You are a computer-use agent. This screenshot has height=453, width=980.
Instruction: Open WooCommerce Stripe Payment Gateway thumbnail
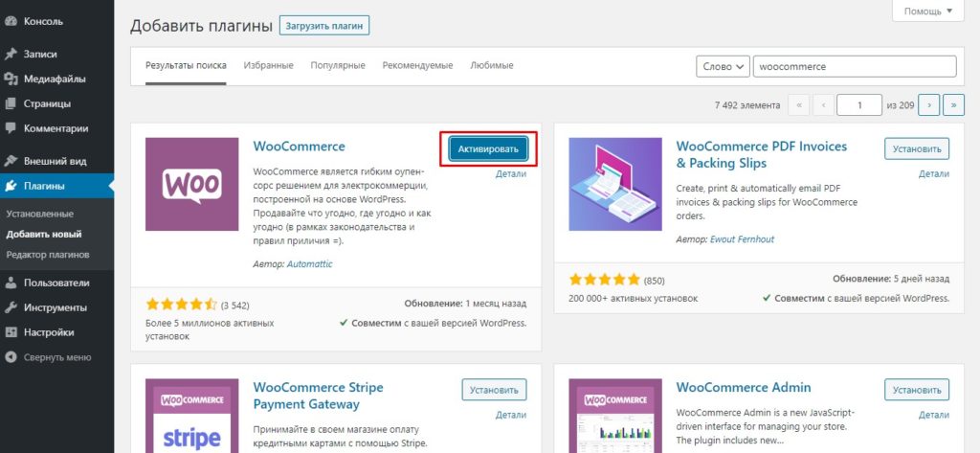(x=191, y=416)
